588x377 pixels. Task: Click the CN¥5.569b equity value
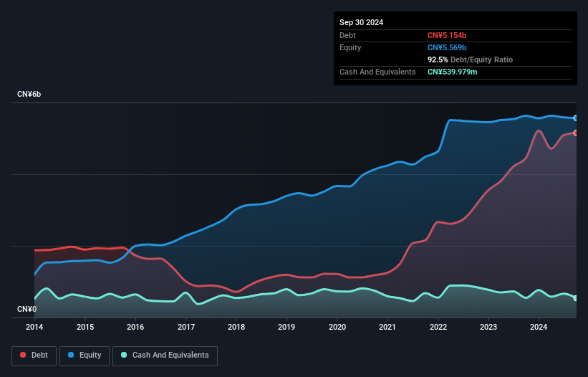tap(447, 47)
